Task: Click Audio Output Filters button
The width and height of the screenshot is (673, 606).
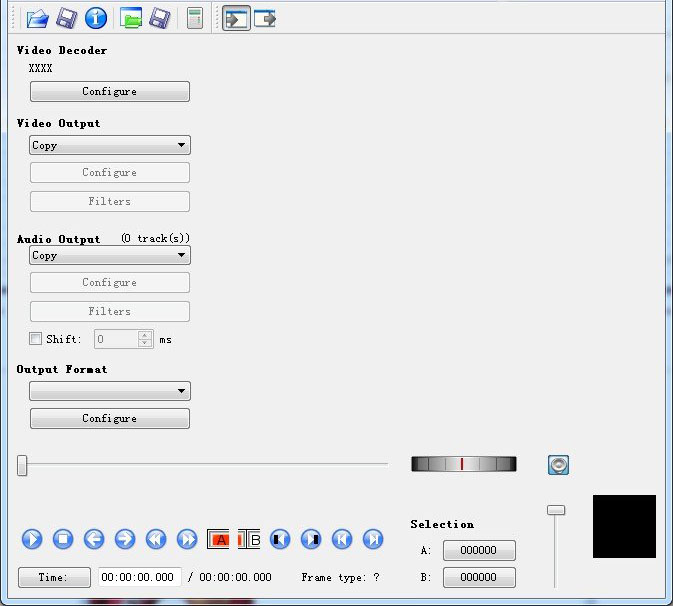Action: click(110, 311)
